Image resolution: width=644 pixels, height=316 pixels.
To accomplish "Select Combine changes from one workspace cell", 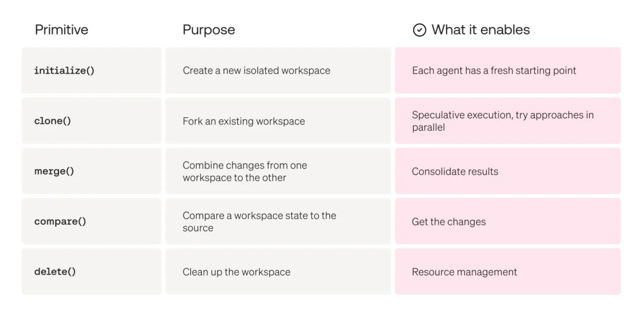I will click(279, 171).
